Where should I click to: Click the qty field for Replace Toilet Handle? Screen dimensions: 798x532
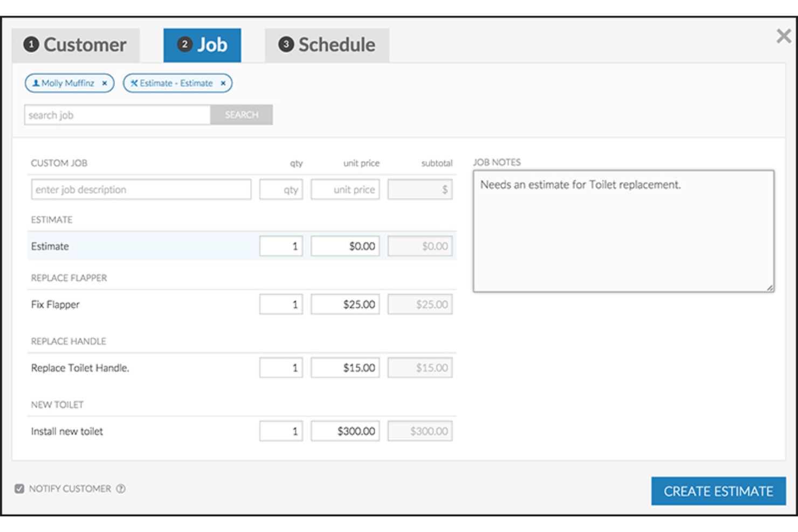point(280,367)
